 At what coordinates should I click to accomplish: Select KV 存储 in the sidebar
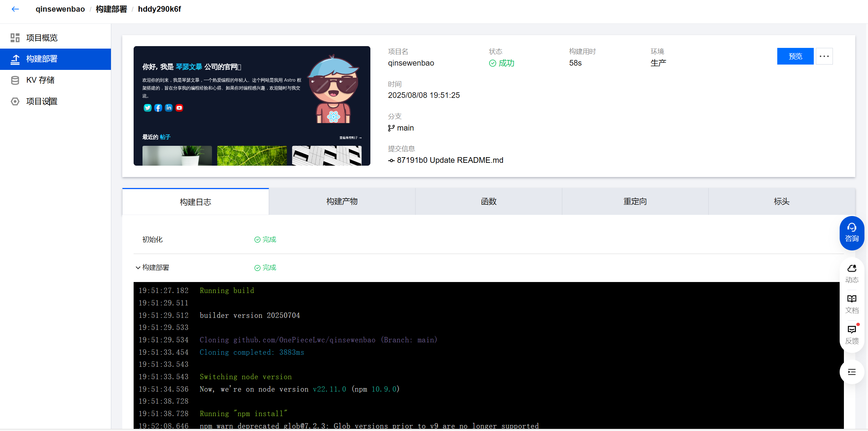(x=40, y=80)
